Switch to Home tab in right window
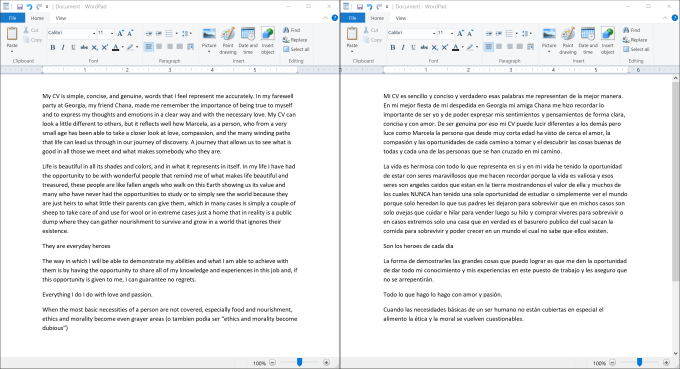The image size is (680, 369). click(377, 18)
